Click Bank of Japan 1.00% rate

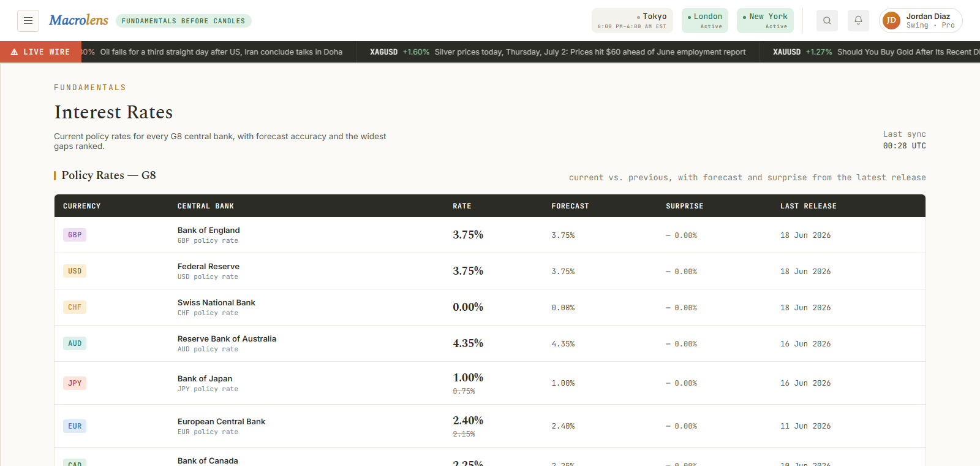coord(468,378)
